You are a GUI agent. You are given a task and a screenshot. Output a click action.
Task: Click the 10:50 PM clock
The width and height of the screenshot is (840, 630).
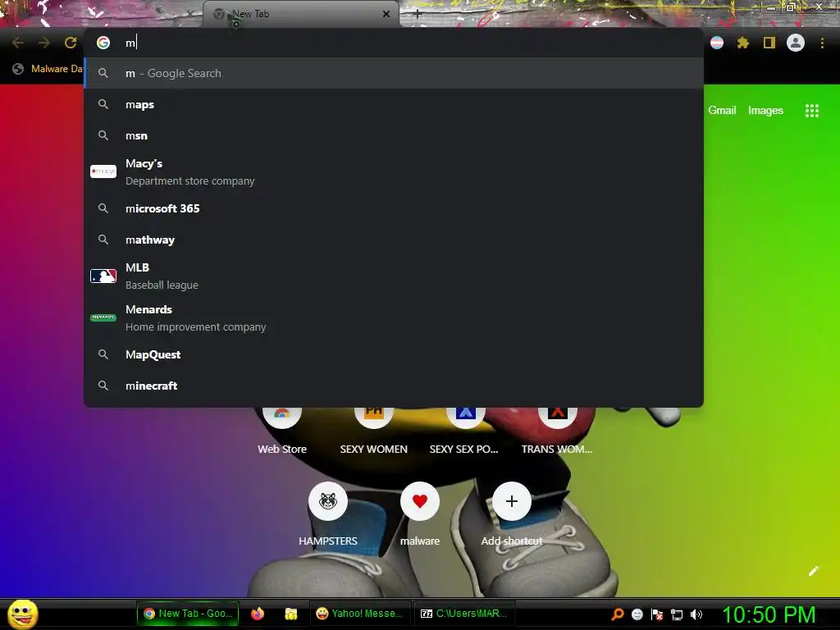769,614
